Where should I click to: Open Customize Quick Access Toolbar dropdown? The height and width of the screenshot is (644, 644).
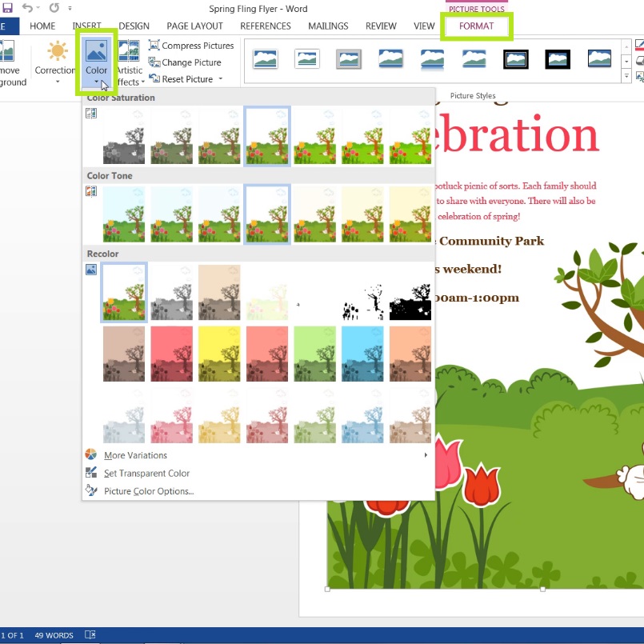70,8
